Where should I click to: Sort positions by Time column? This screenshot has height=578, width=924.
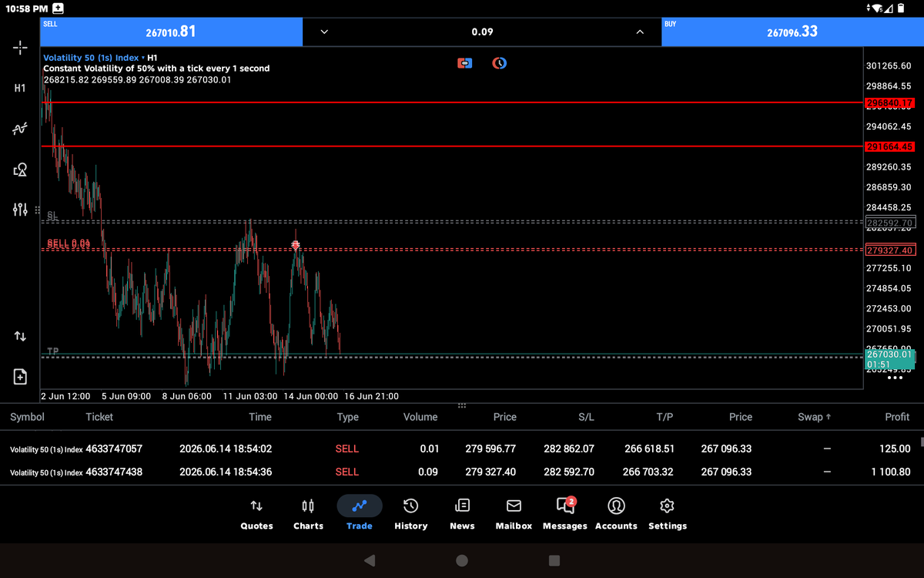(x=260, y=417)
